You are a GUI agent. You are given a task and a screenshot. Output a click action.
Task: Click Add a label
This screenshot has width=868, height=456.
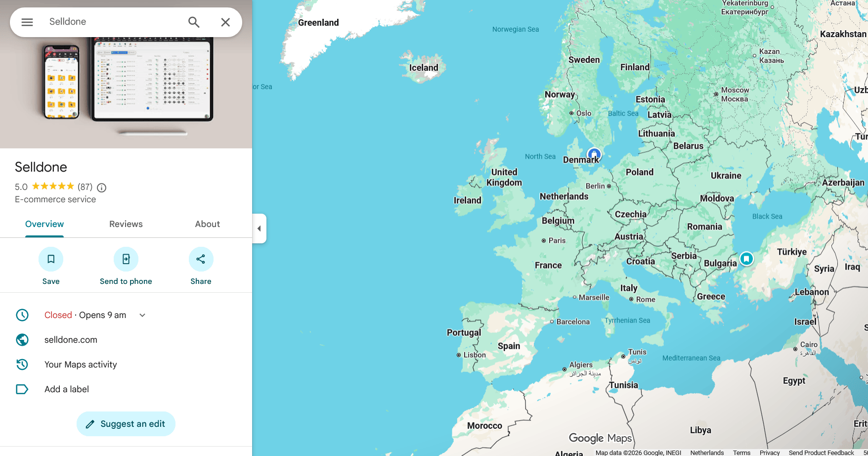point(67,389)
